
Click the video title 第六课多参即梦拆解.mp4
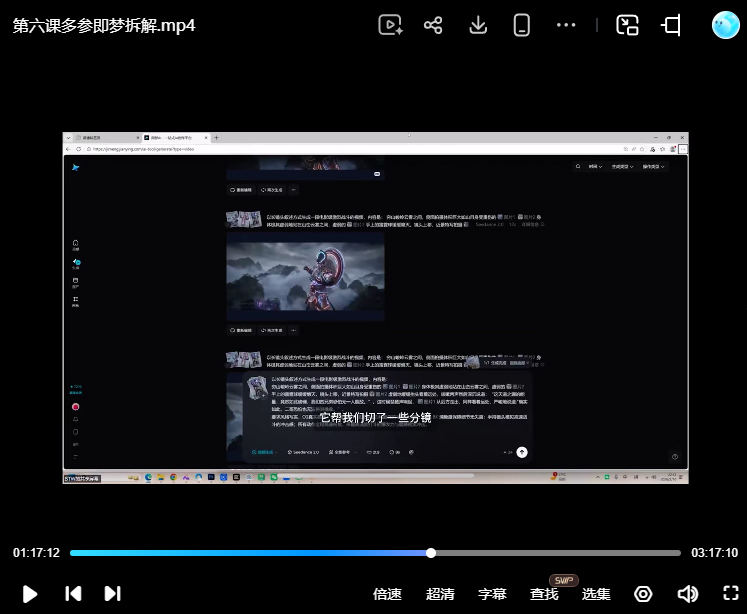(x=104, y=25)
